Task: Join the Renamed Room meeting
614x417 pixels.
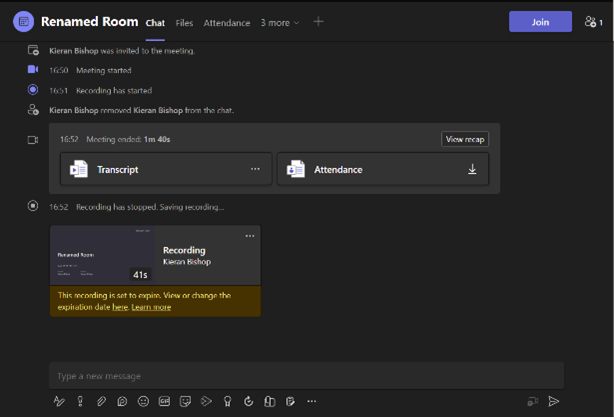Action: pyautogui.click(x=540, y=22)
